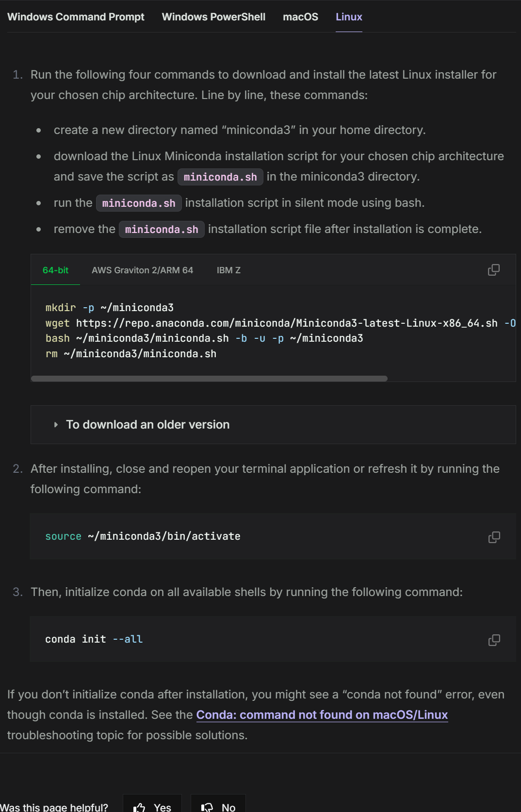Switch to Windows Command Prompt tab
Screen dimensions: 521x812
(x=76, y=17)
